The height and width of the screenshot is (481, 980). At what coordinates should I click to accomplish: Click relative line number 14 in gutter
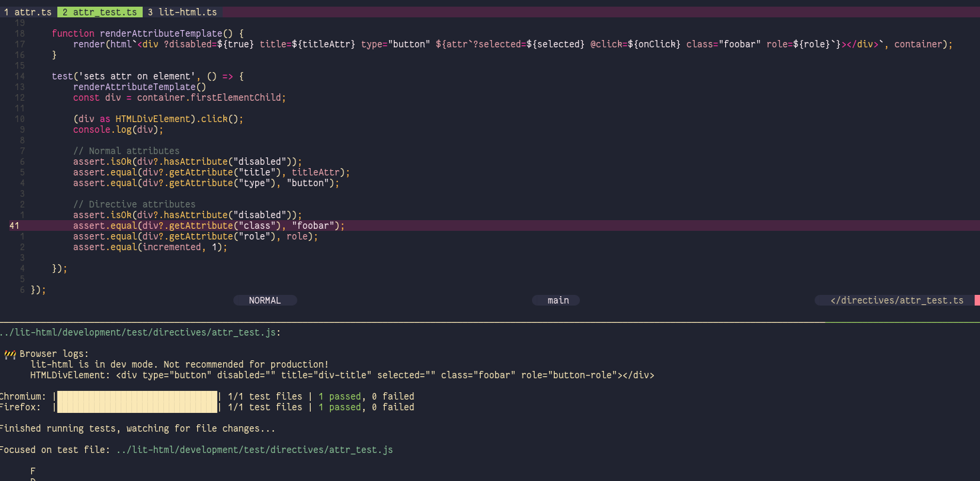[19, 76]
